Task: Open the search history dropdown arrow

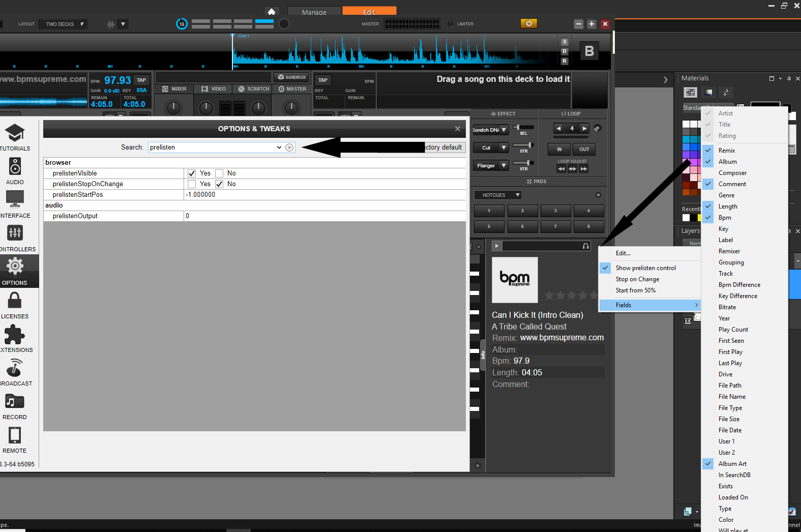Action: click(279, 147)
